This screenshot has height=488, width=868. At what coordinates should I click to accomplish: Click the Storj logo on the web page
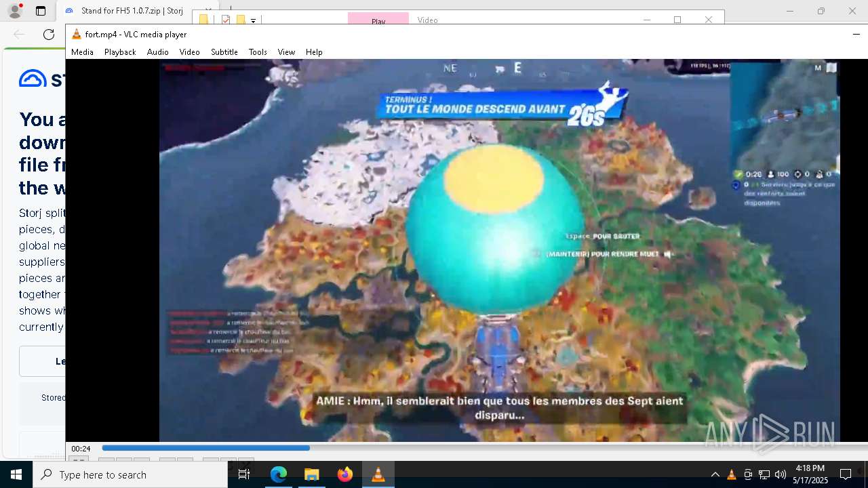[42, 79]
